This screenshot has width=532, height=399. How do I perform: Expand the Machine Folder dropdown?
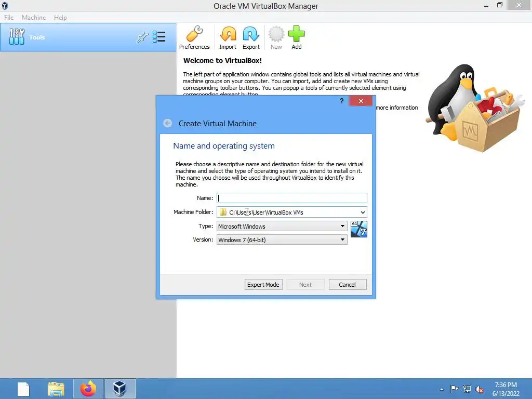[x=363, y=212]
